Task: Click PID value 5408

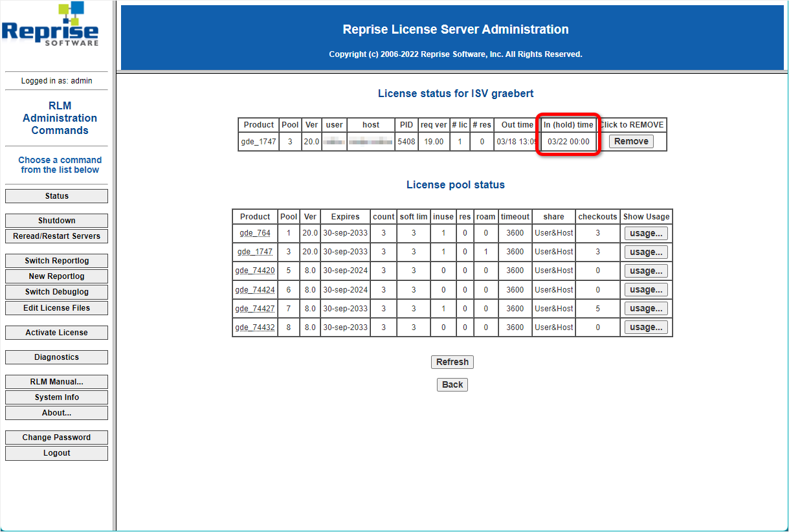Action: click(406, 142)
